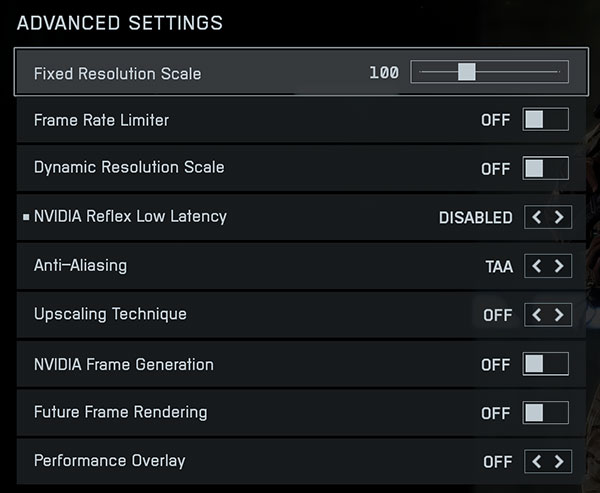Click Performance Overlay left arrow
Screen dimensions: 600x493
(x=537, y=462)
